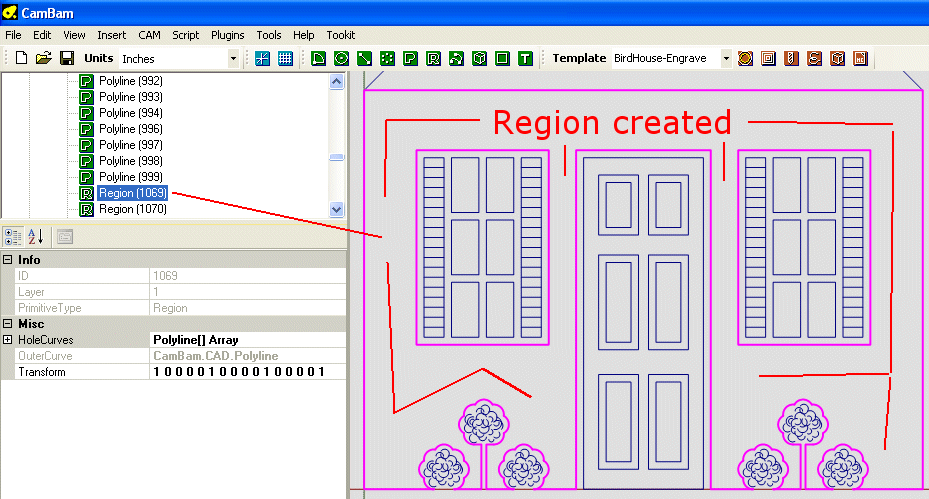Click the engrave machining operation icon
The height and width of the screenshot is (499, 929).
(814, 58)
